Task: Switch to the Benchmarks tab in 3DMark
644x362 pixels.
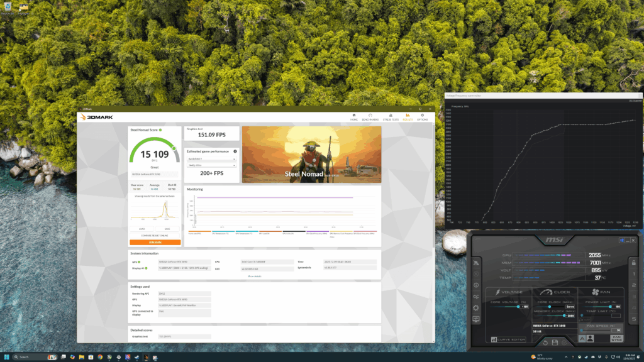Action: pyautogui.click(x=370, y=117)
